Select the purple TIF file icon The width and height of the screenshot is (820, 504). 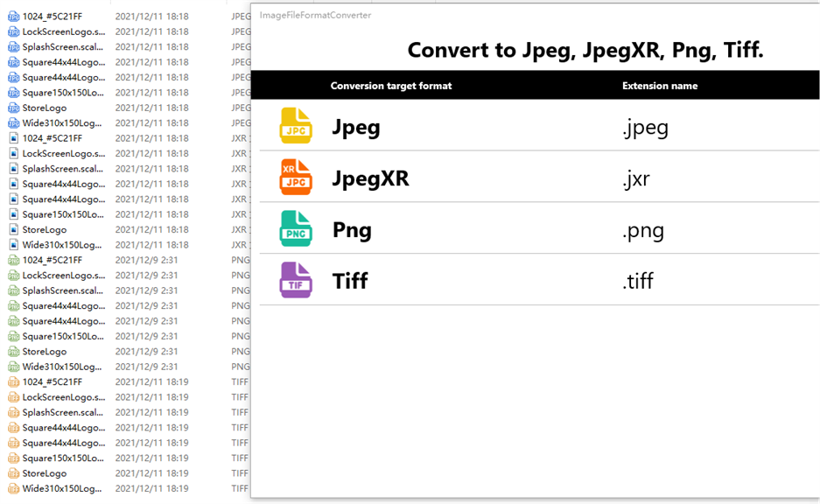(296, 280)
